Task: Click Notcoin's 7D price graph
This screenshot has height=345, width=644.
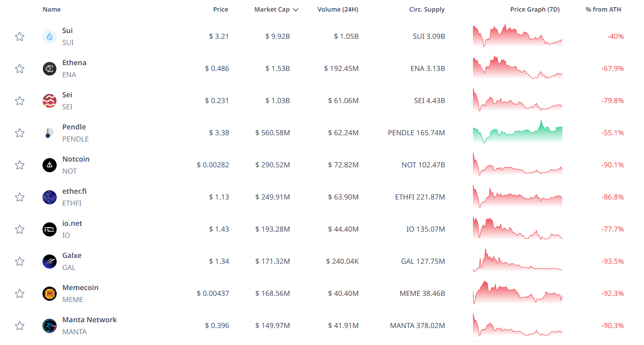Action: tap(517, 165)
